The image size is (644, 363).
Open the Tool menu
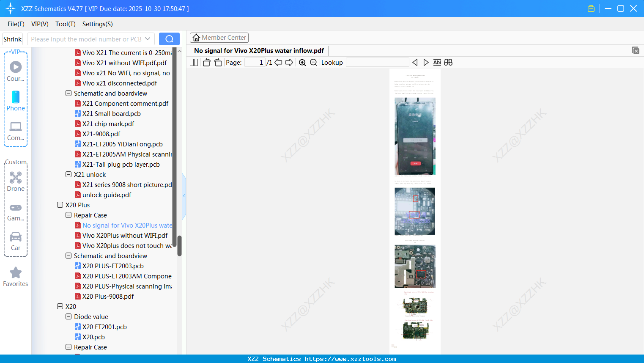(x=66, y=24)
